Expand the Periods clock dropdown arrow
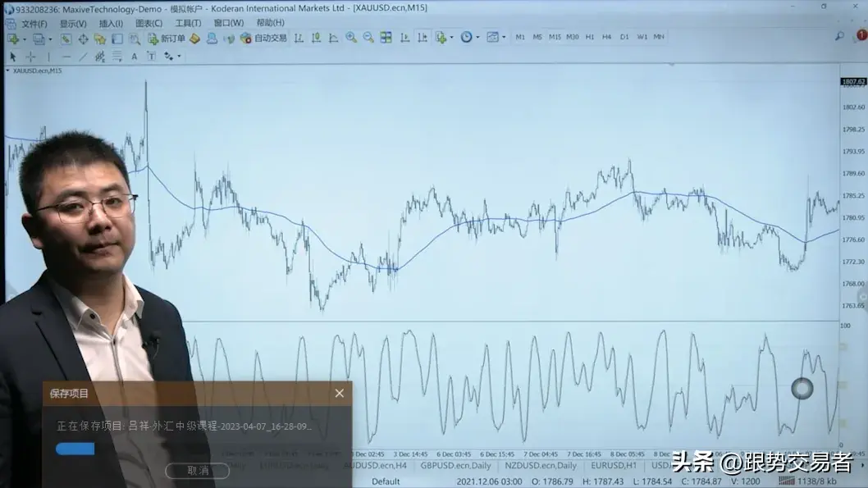The width and height of the screenshot is (868, 488). pos(477,38)
